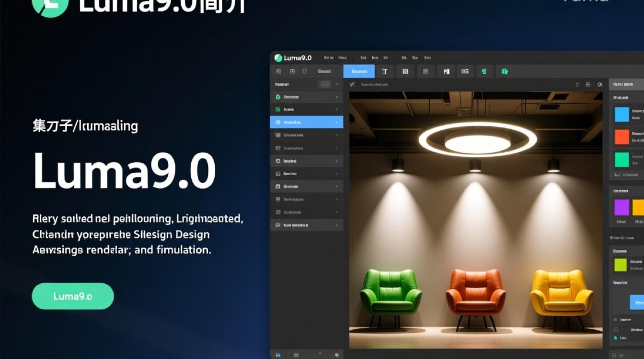Pick the purple color swatch

coord(622,207)
